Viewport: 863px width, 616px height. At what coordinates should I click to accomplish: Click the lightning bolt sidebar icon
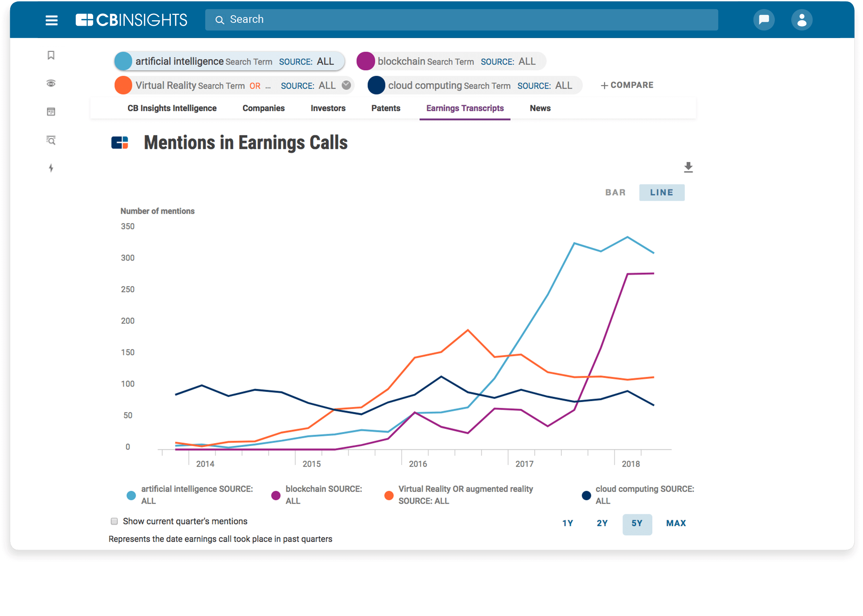(51, 168)
